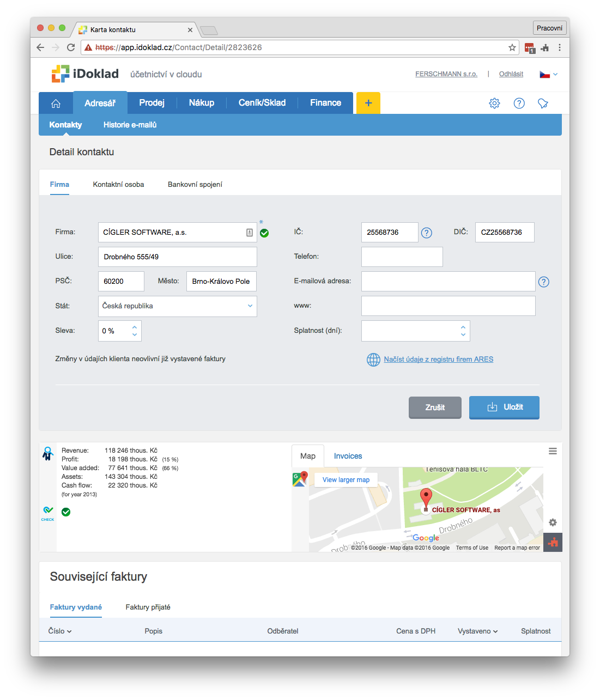The width and height of the screenshot is (600, 700).
Task: Load company data from the ARES registry link
Action: pyautogui.click(x=439, y=360)
